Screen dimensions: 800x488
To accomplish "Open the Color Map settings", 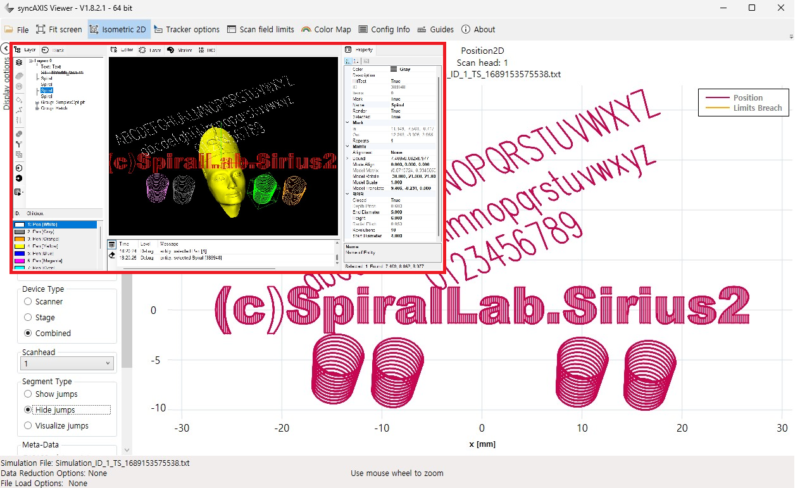I will (326, 30).
